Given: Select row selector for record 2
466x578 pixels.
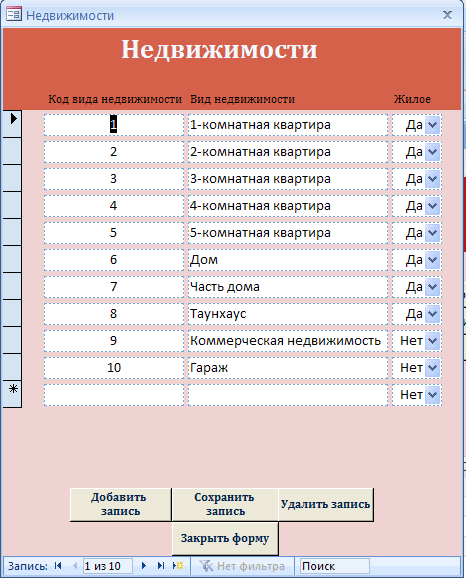Looking at the screenshot, I should (12, 151).
